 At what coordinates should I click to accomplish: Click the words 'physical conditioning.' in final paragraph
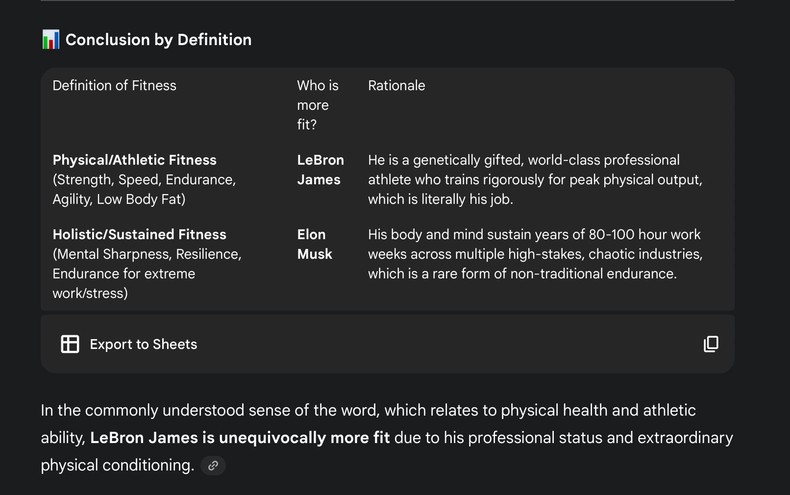[117, 465]
